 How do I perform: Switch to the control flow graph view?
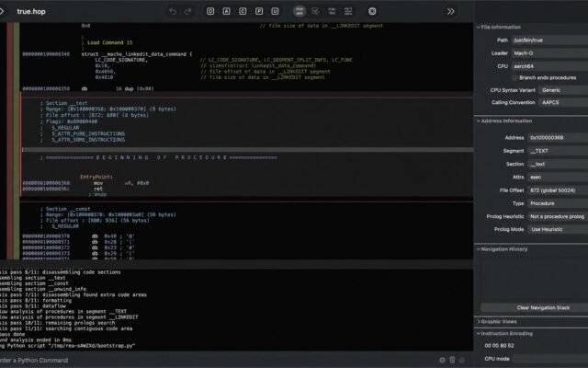click(x=315, y=11)
